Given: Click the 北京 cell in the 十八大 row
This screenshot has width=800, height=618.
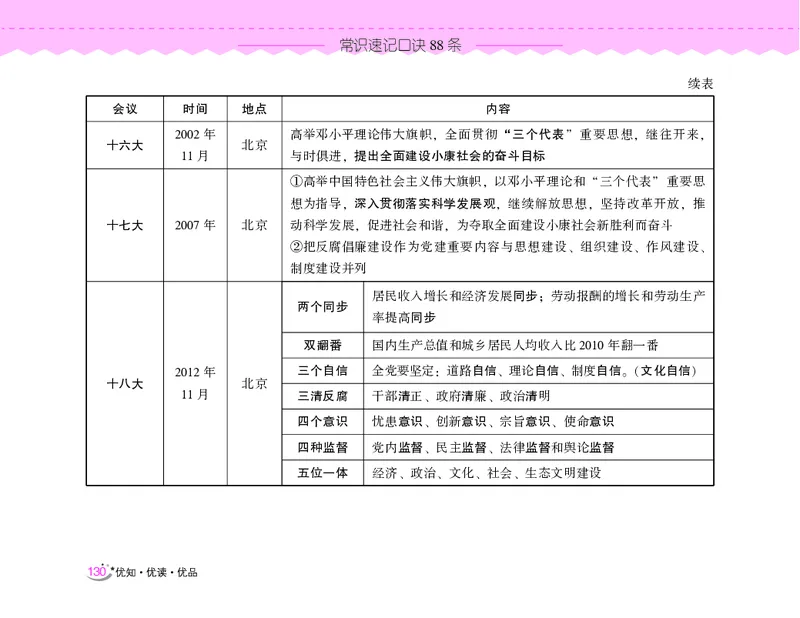Looking at the screenshot, I should click(x=256, y=382).
